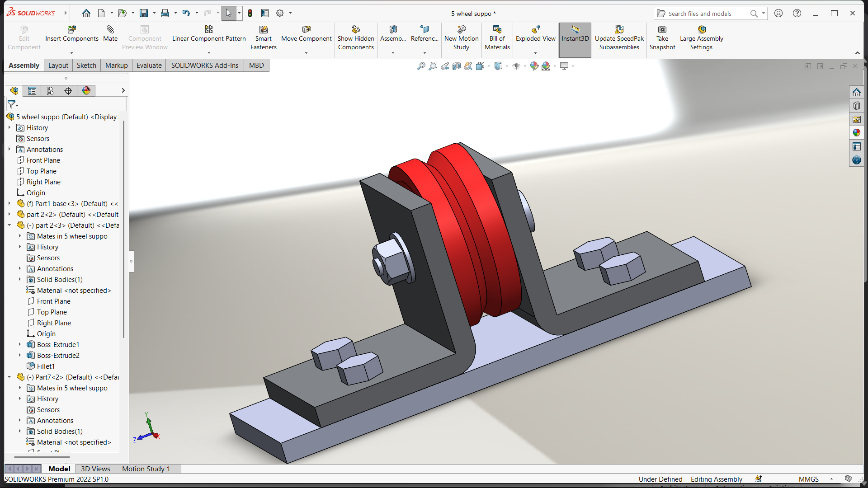The width and height of the screenshot is (868, 488).
Task: Open the Appearances task pane icon
Action: coord(856,133)
